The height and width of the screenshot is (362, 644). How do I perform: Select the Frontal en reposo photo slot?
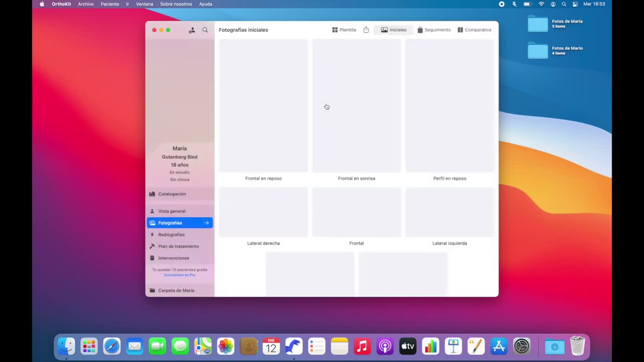(263, 106)
